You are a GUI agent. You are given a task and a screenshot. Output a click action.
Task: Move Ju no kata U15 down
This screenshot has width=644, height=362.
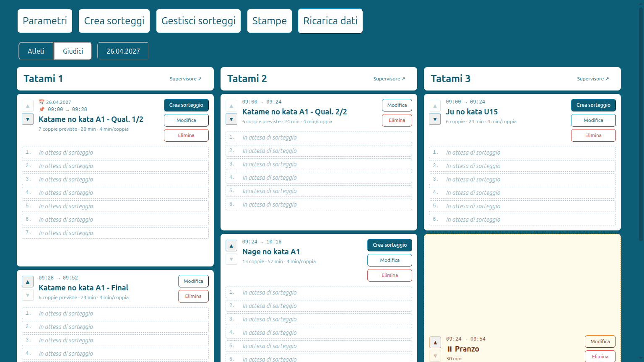tap(435, 119)
